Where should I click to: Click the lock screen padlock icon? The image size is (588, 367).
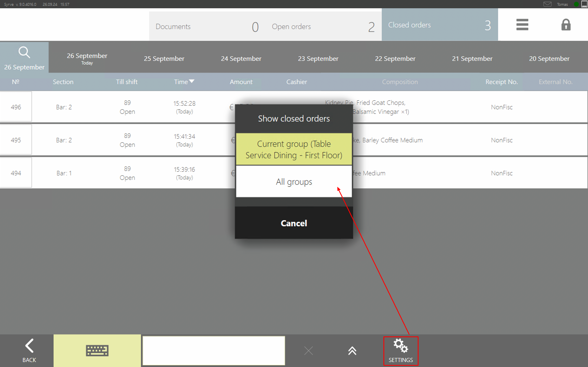coord(566,25)
